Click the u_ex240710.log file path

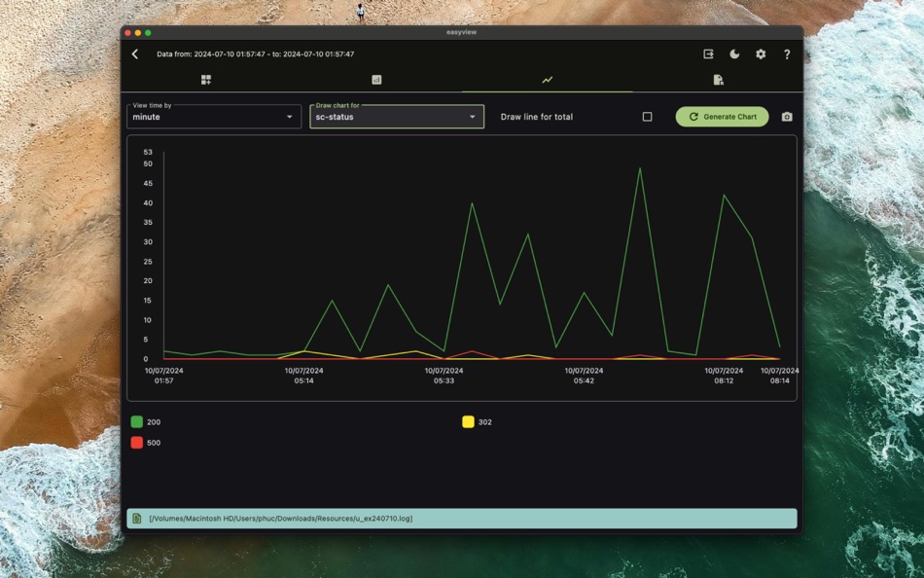pos(280,519)
